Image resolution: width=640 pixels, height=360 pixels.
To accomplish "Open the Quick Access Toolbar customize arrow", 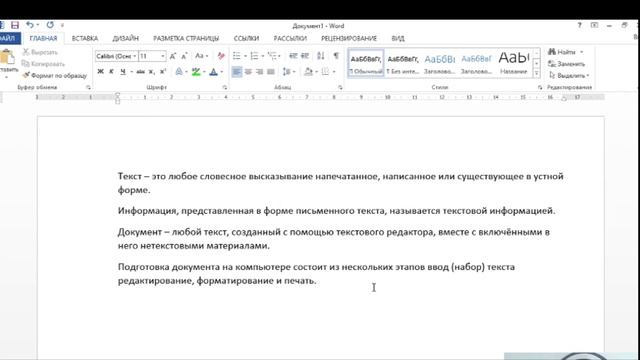I will click(62, 26).
